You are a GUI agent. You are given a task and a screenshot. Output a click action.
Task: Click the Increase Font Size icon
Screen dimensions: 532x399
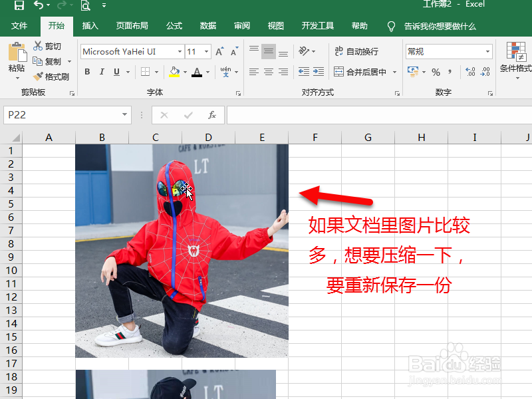219,51
